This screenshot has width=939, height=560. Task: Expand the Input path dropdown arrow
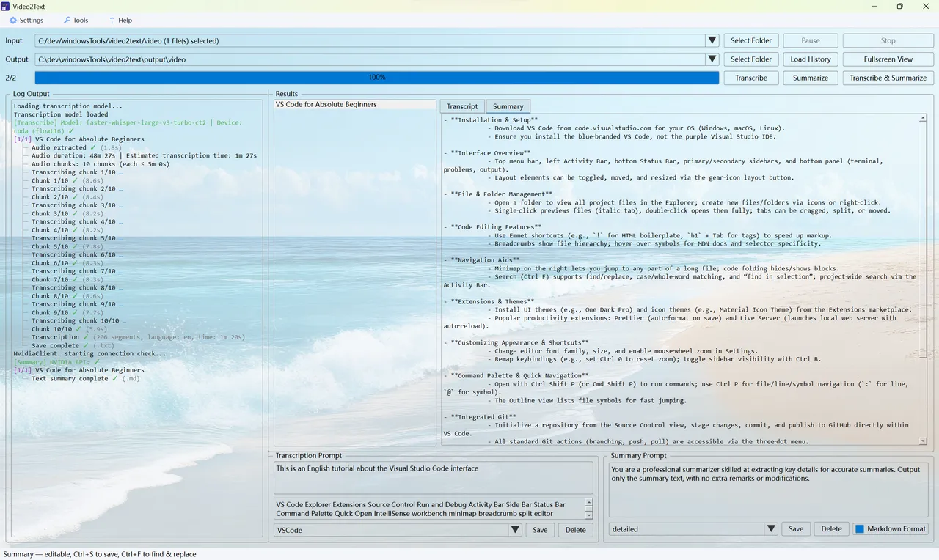pos(712,40)
